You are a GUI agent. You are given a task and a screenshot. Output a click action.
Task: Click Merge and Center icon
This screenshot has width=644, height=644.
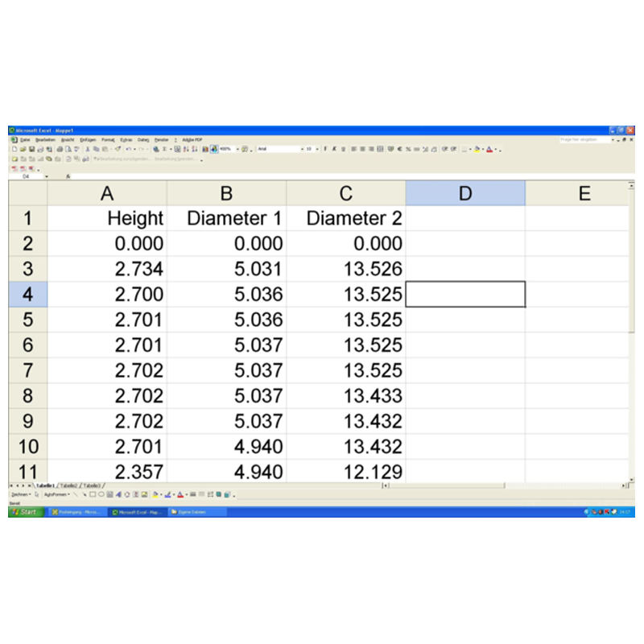point(380,149)
